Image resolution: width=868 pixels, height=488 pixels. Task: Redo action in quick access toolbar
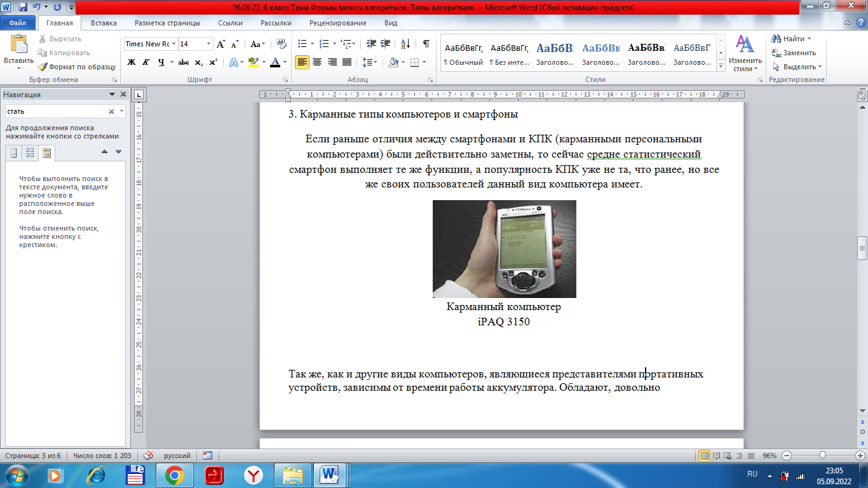(57, 8)
